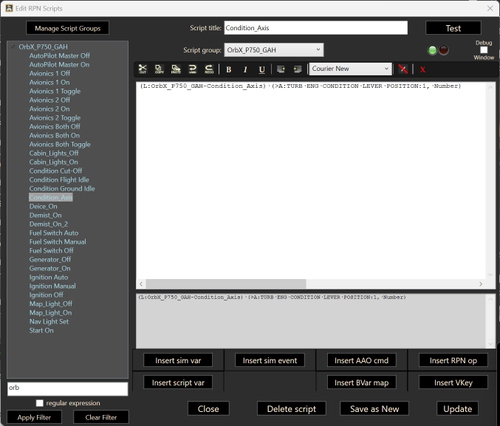Click Clear Filter button

(101, 417)
